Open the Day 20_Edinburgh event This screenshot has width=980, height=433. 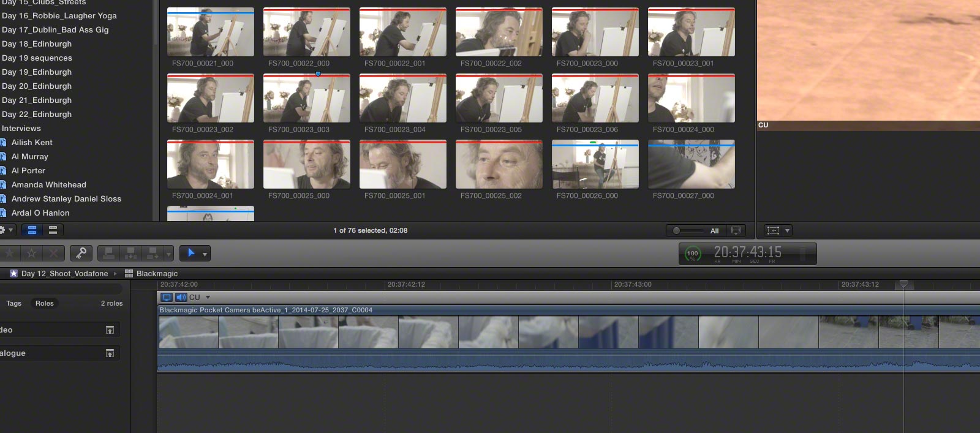click(x=37, y=86)
